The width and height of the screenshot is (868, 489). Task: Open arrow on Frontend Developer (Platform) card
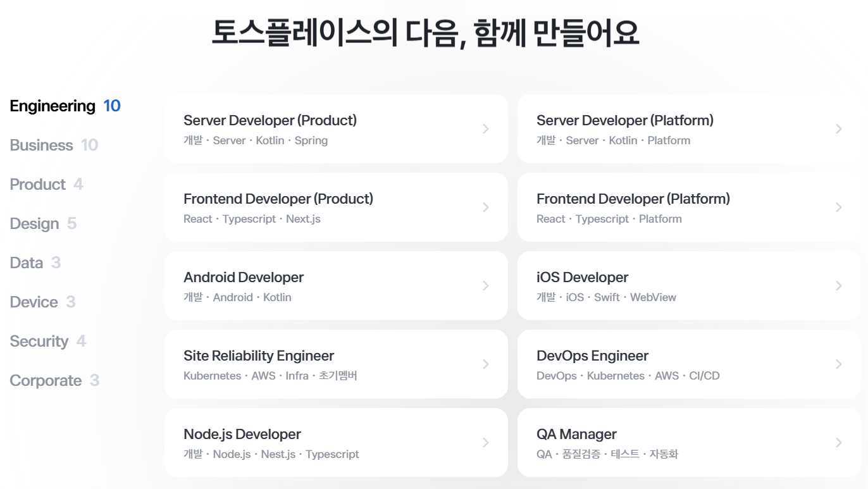839,207
